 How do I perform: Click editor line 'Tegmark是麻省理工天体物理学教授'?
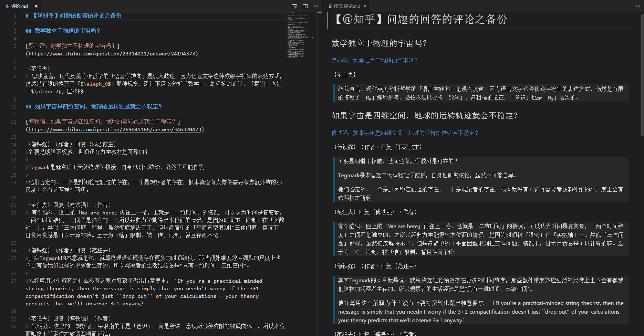pyautogui.click(x=117, y=167)
